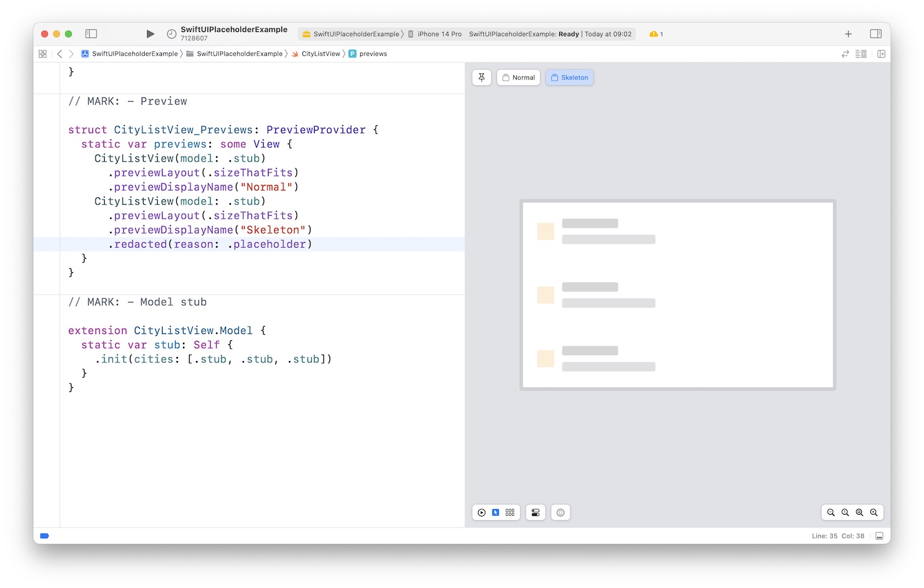The image size is (924, 588).
Task: Toggle the left navigator sidebar
Action: [91, 34]
